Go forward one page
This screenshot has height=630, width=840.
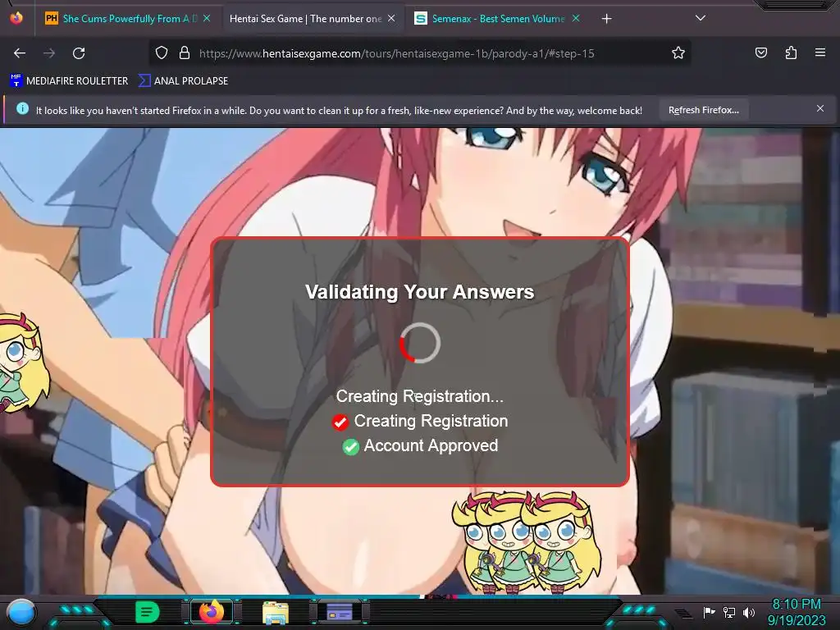click(x=49, y=53)
